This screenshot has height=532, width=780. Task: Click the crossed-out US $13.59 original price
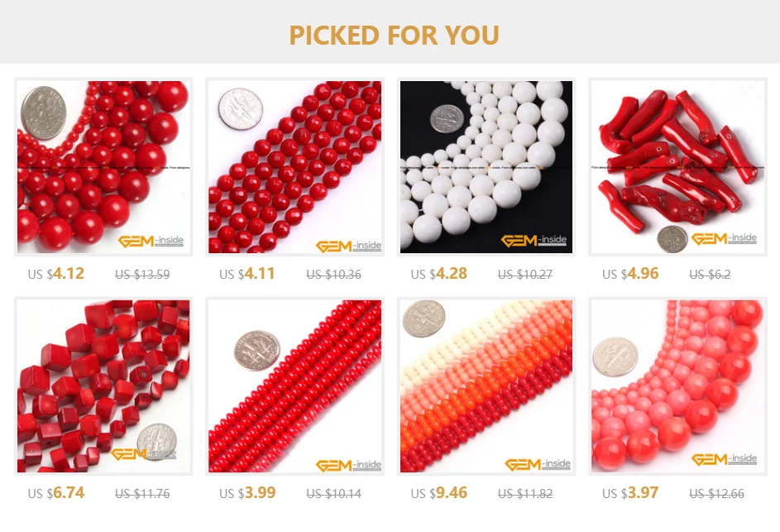pyautogui.click(x=142, y=274)
